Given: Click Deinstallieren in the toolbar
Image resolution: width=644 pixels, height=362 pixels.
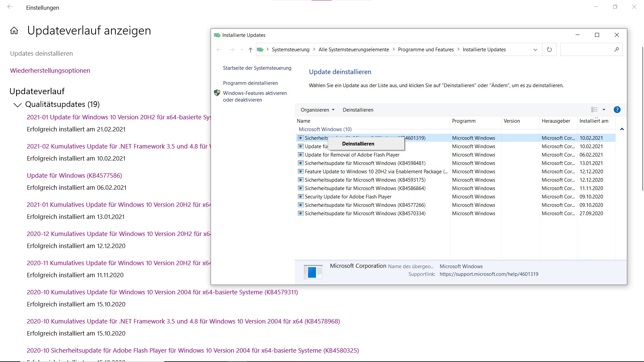Looking at the screenshot, I should pyautogui.click(x=358, y=110).
